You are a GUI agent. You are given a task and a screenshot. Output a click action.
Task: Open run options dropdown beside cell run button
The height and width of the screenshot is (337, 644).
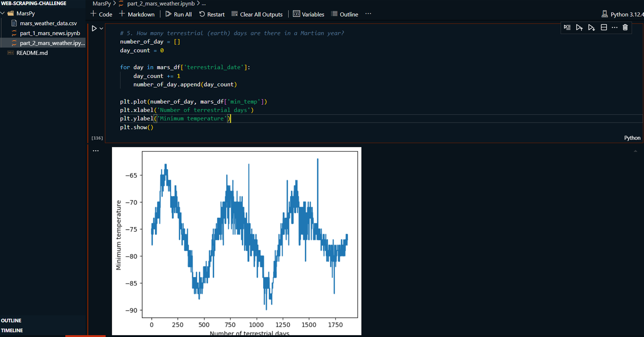click(x=101, y=28)
